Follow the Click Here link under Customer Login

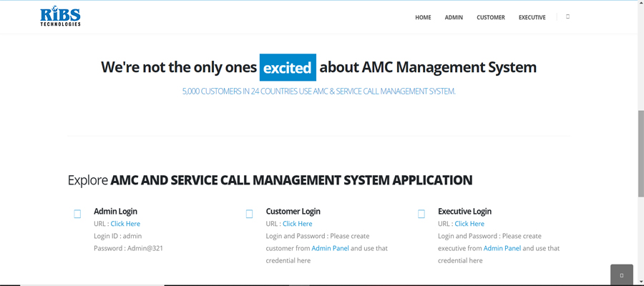click(297, 224)
